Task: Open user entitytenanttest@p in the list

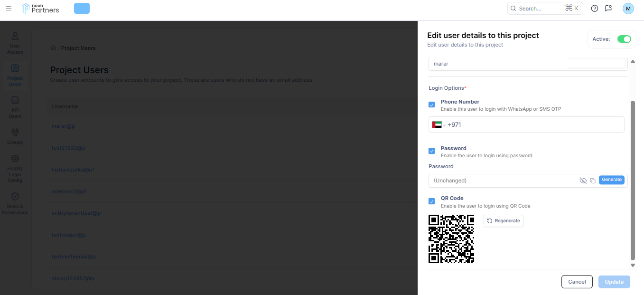Action: tap(76, 213)
